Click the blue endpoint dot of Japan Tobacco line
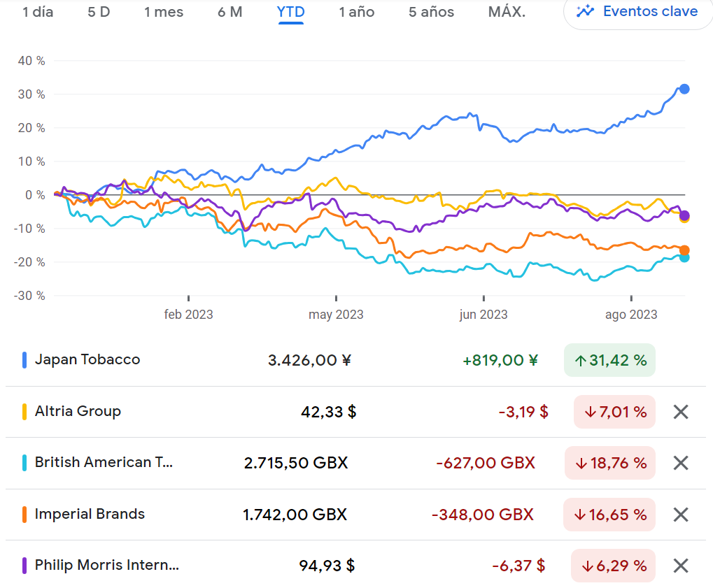Image resolution: width=713 pixels, height=588 pixels. pos(684,89)
